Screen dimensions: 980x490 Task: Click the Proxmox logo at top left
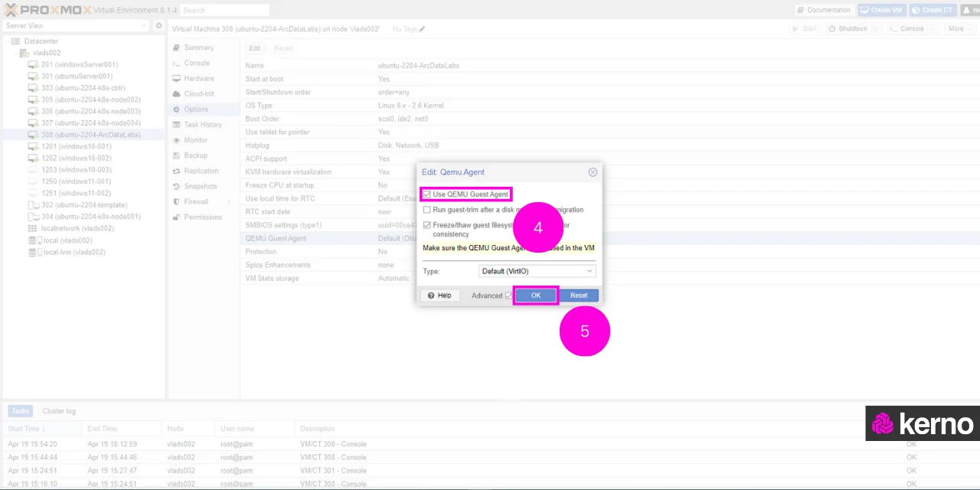tap(47, 10)
